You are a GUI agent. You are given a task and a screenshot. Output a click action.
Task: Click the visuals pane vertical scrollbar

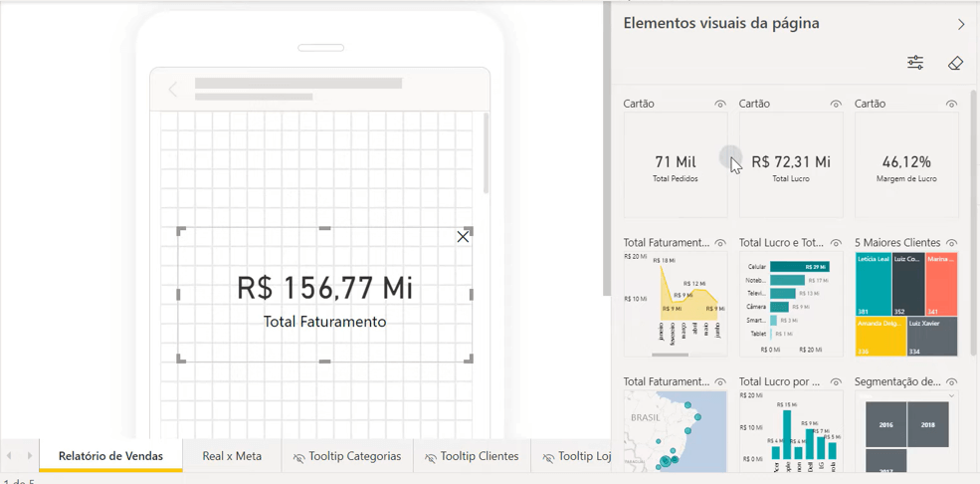[x=973, y=222]
